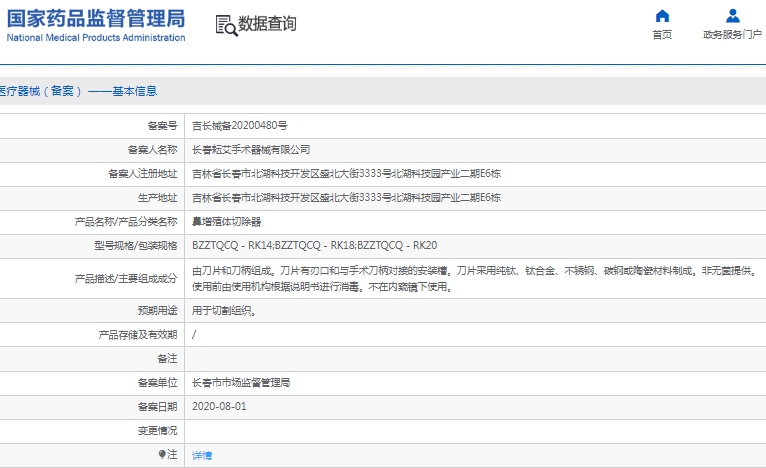The width and height of the screenshot is (766, 468).
Task: Select the value 长春市市场监督管理局
Action: tap(241, 383)
